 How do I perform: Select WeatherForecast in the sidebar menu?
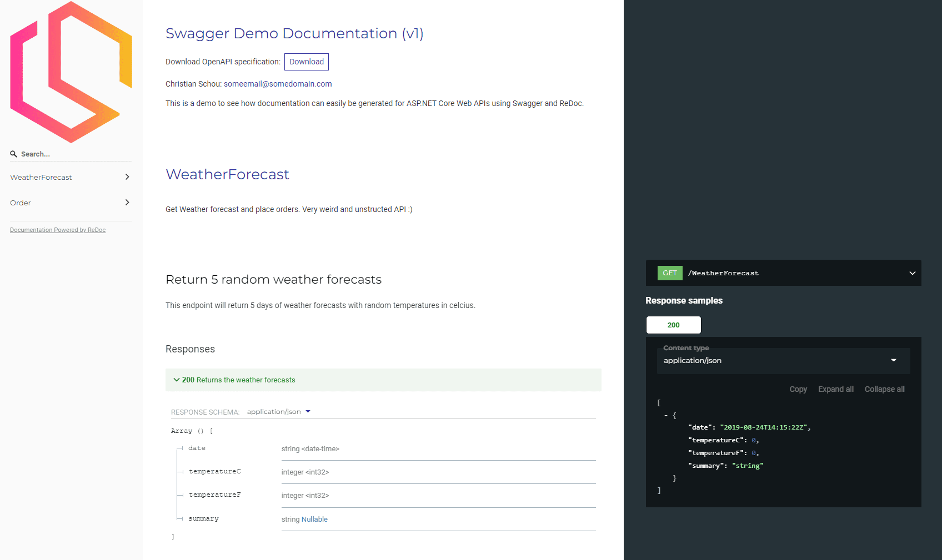(41, 176)
